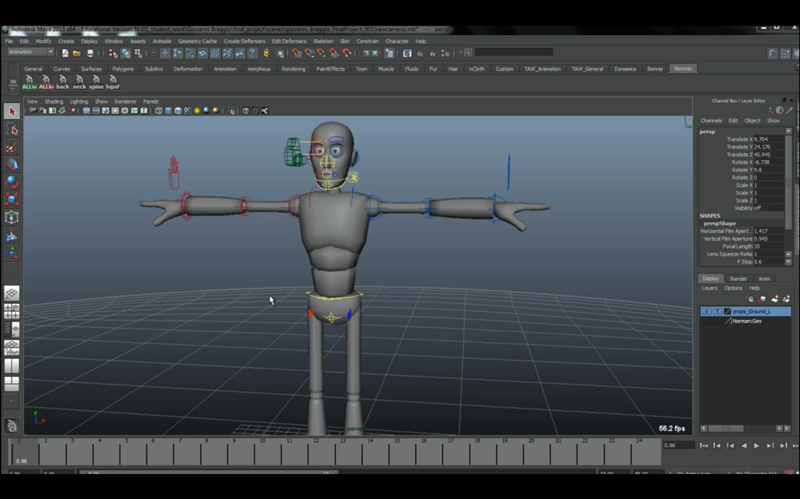Pick the Rotate tool sphere icon
This screenshot has width=800, height=499.
pyautogui.click(x=12, y=182)
